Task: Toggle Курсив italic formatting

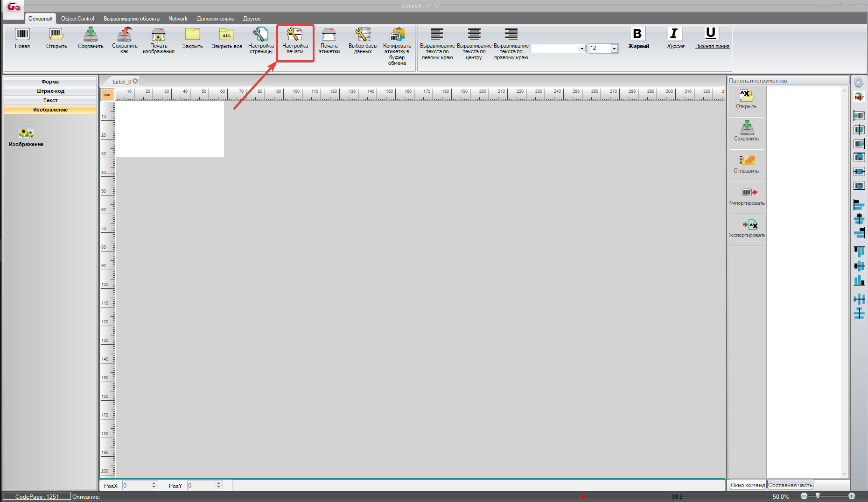Action: click(675, 38)
